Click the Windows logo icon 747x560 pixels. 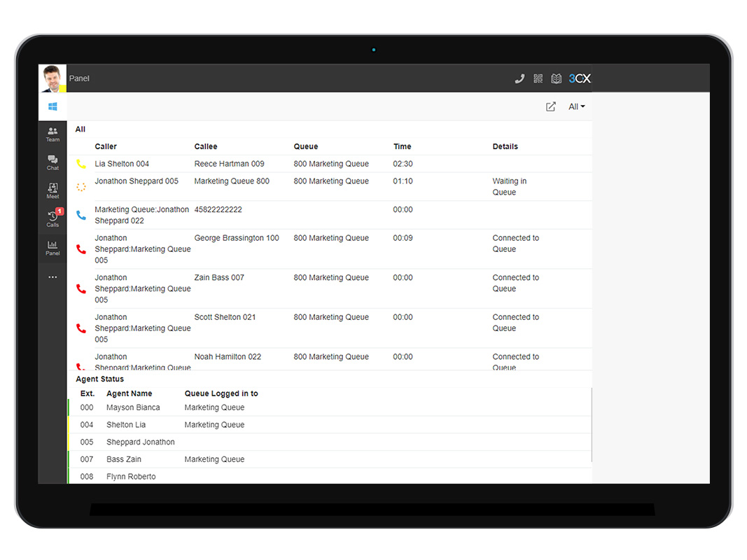pos(53,106)
